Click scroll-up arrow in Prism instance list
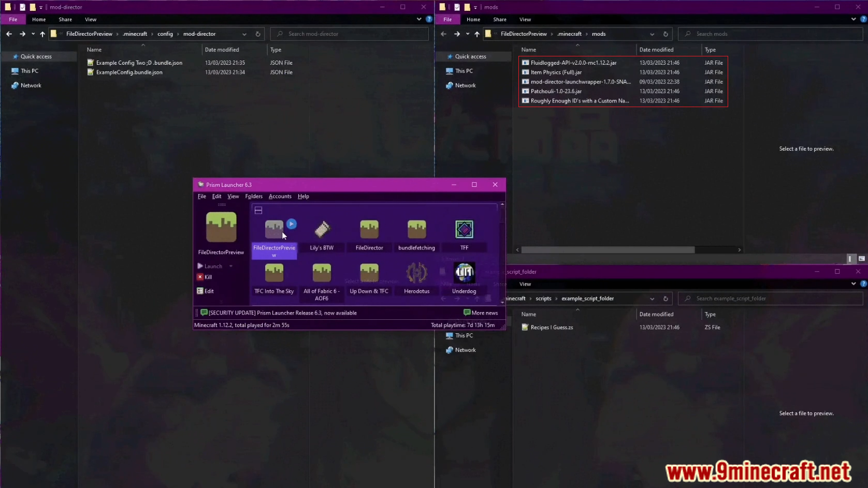This screenshot has height=488, width=868. 502,204
